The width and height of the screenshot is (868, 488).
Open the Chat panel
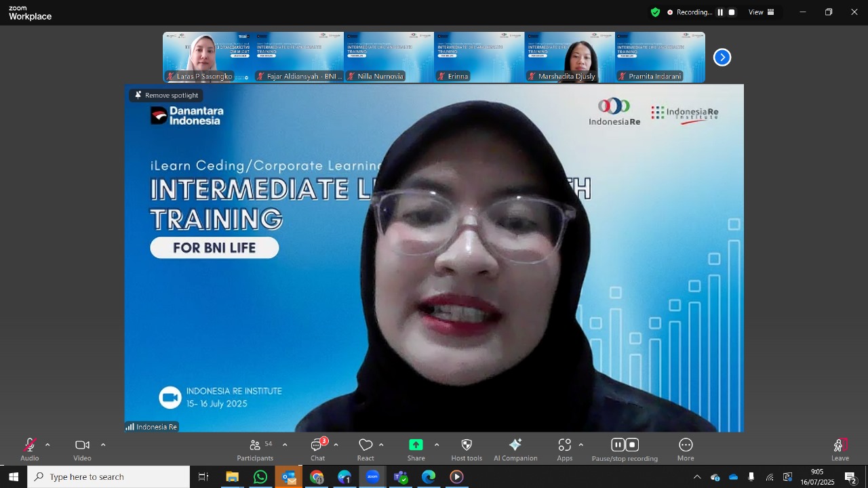coord(317,449)
